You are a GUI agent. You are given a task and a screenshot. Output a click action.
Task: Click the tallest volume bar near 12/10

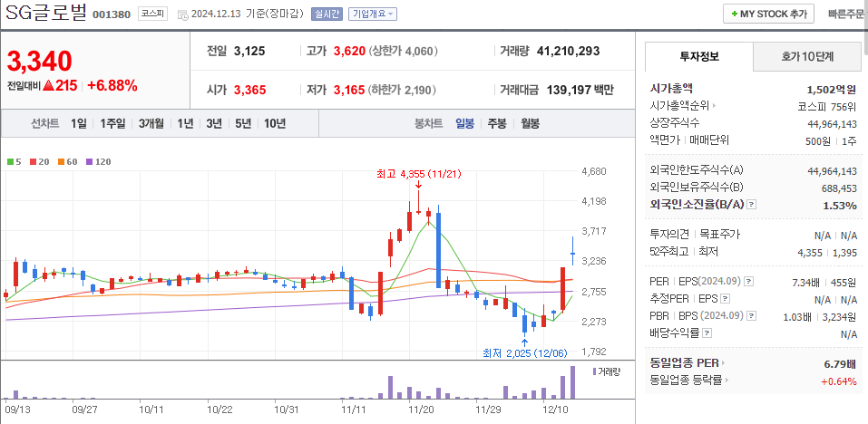click(x=572, y=382)
